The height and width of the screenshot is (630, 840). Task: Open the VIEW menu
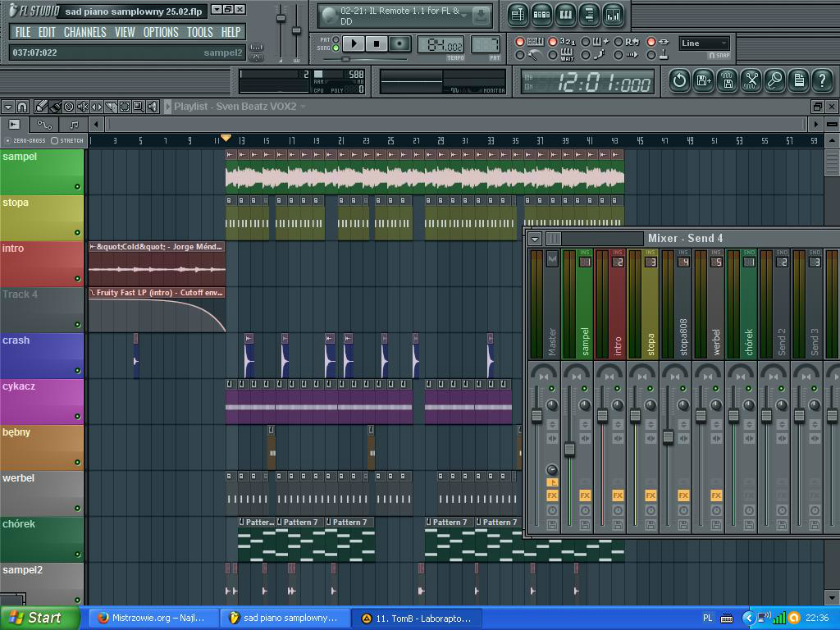click(x=125, y=32)
